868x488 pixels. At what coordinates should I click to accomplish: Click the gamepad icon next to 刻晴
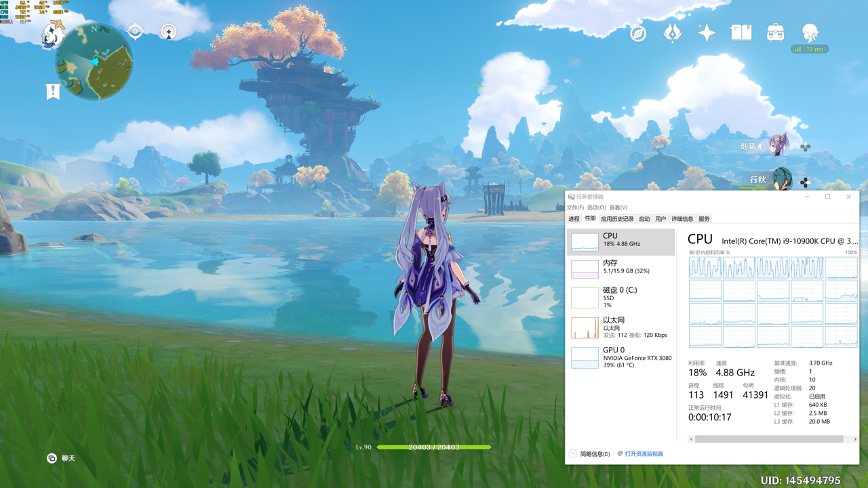tap(805, 147)
